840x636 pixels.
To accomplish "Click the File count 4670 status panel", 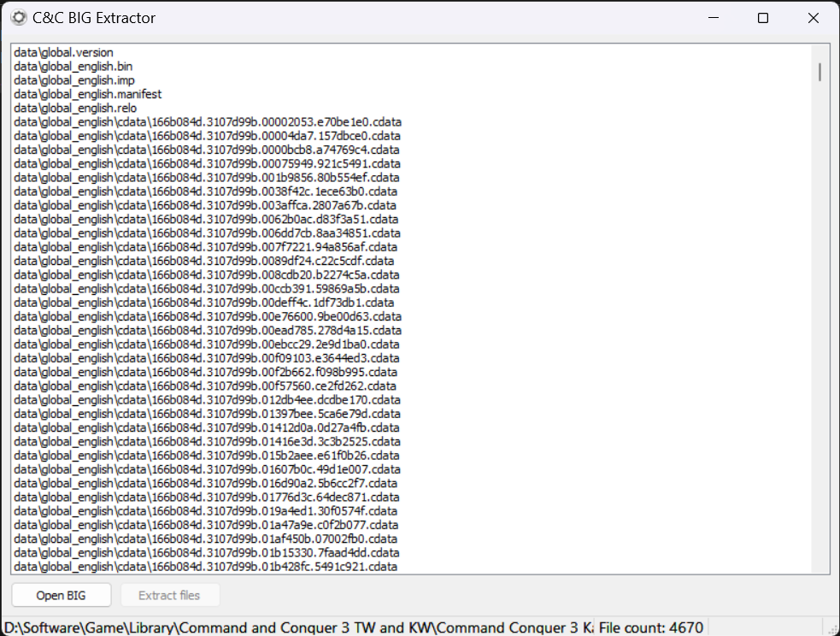I will tap(651, 627).
